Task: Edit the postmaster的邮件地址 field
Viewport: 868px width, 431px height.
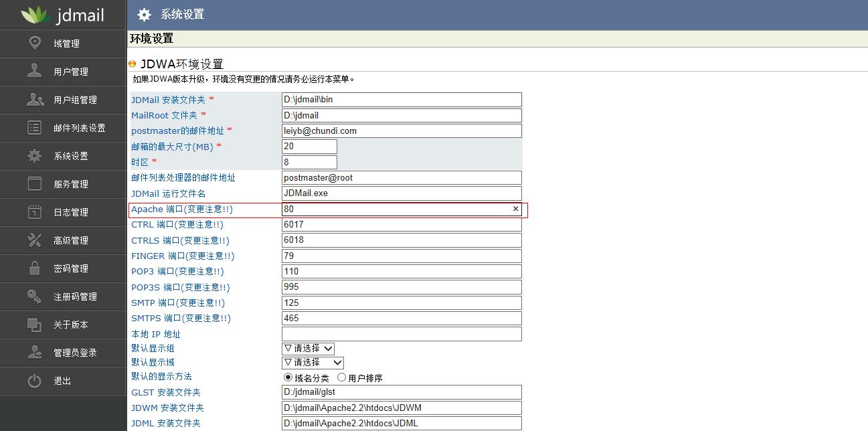Action: pos(402,131)
